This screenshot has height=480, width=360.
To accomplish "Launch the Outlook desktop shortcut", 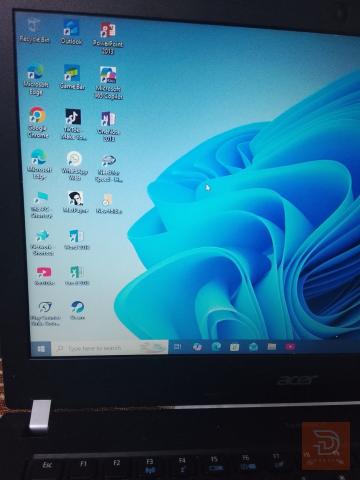I will pyautogui.click(x=72, y=32).
